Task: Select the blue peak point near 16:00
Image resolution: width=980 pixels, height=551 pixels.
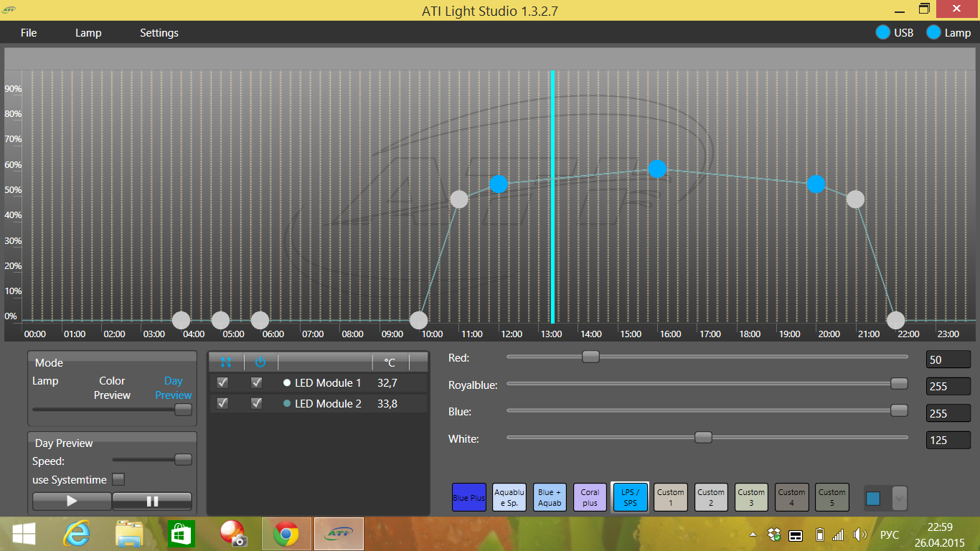Action: coord(657,169)
